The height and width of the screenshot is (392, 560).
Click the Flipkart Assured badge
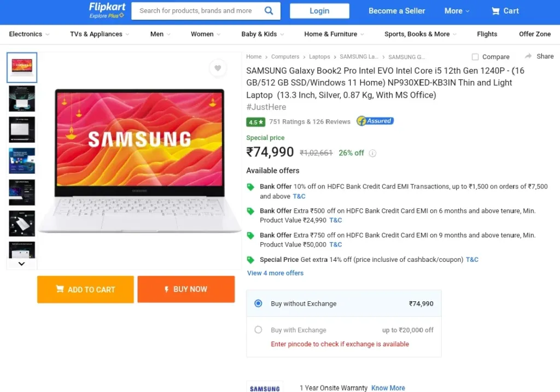pyautogui.click(x=375, y=121)
